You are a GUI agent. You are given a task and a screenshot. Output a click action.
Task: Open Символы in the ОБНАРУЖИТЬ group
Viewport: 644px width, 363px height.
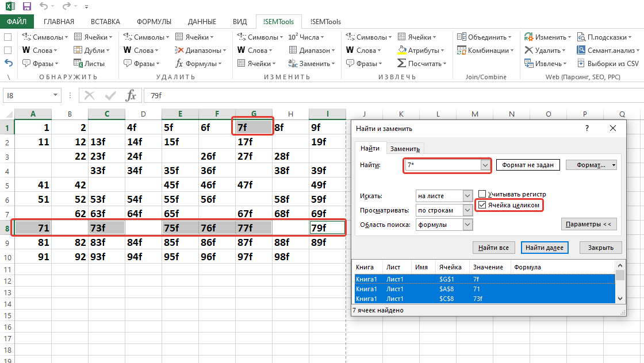(x=45, y=37)
